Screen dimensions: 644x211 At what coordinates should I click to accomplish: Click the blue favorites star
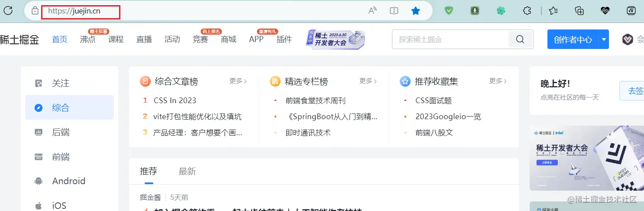point(416,11)
